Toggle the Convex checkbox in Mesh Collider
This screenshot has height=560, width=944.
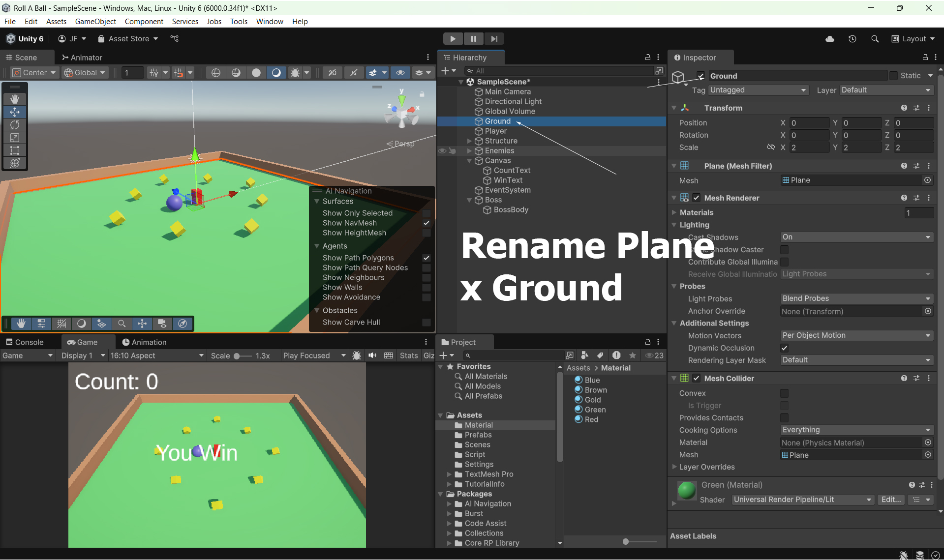pos(785,393)
